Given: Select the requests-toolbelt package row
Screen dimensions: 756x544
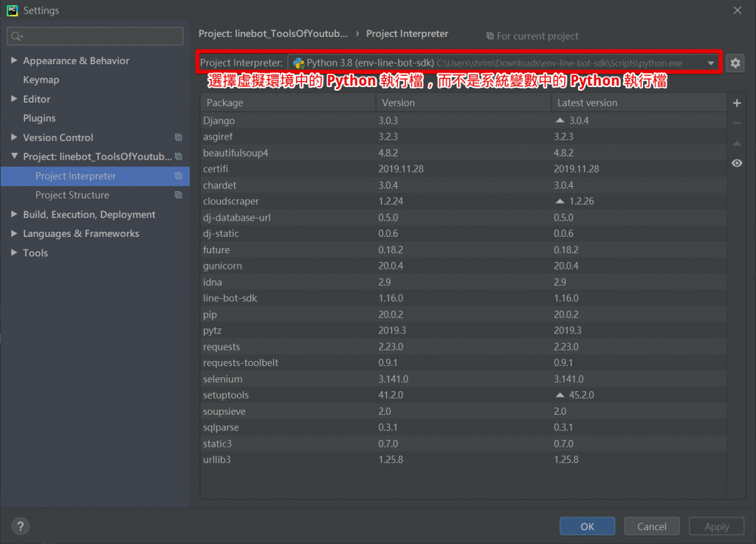Looking at the screenshot, I should pos(464,363).
